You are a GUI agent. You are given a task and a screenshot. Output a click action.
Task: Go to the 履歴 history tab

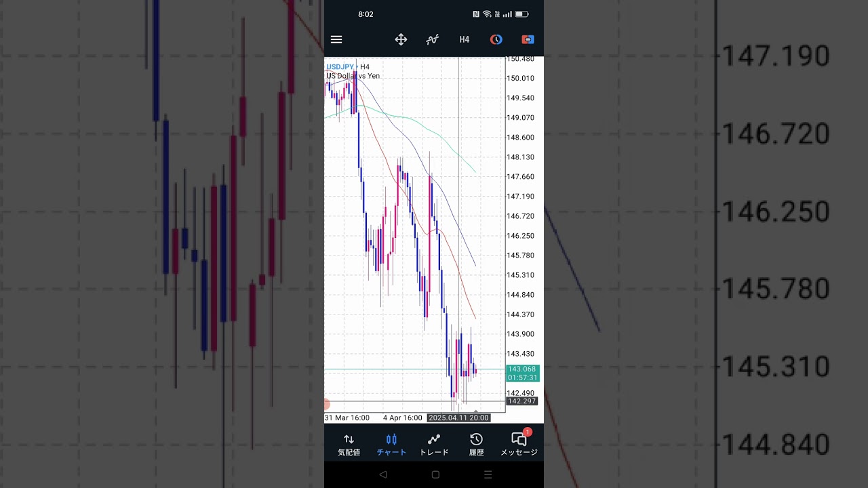477,444
